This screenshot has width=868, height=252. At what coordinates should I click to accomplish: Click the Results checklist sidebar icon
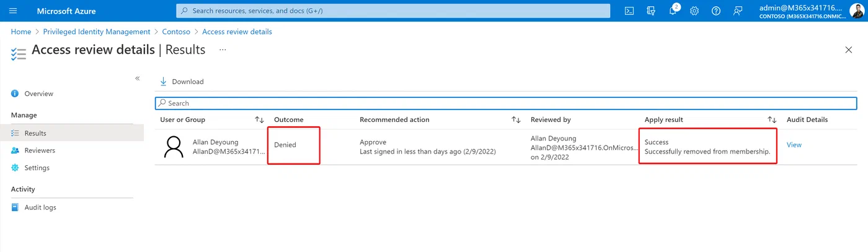pyautogui.click(x=15, y=133)
